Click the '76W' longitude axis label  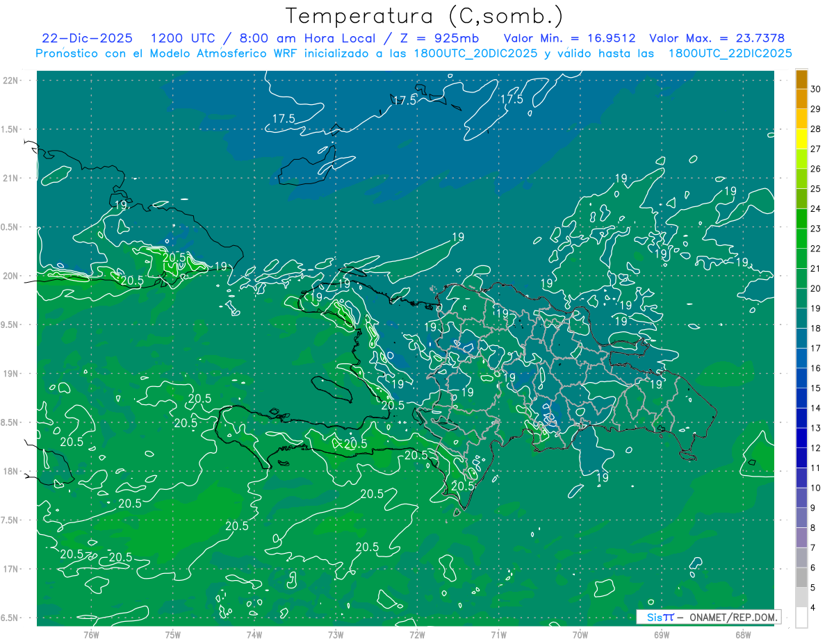pos(91,635)
